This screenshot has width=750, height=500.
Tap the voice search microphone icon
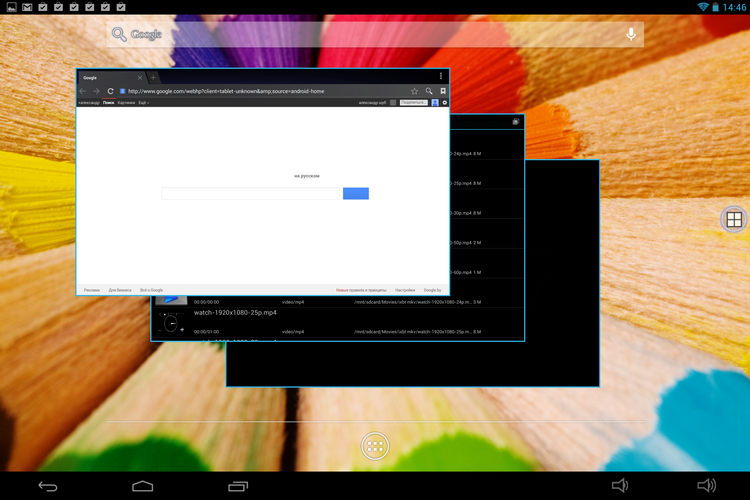[x=631, y=34]
